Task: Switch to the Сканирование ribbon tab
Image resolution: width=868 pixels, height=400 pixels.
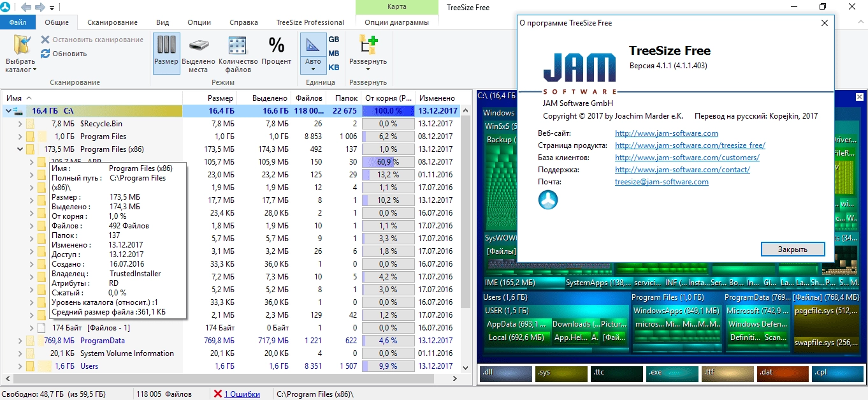Action: point(112,22)
